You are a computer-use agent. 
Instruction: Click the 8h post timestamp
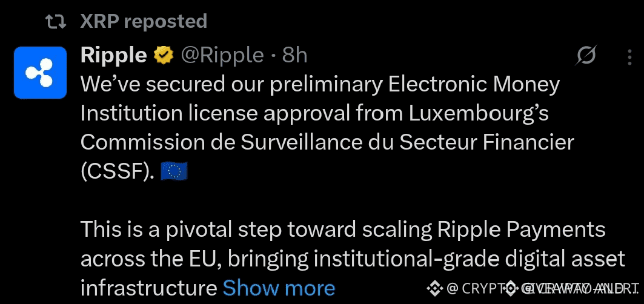tap(294, 55)
